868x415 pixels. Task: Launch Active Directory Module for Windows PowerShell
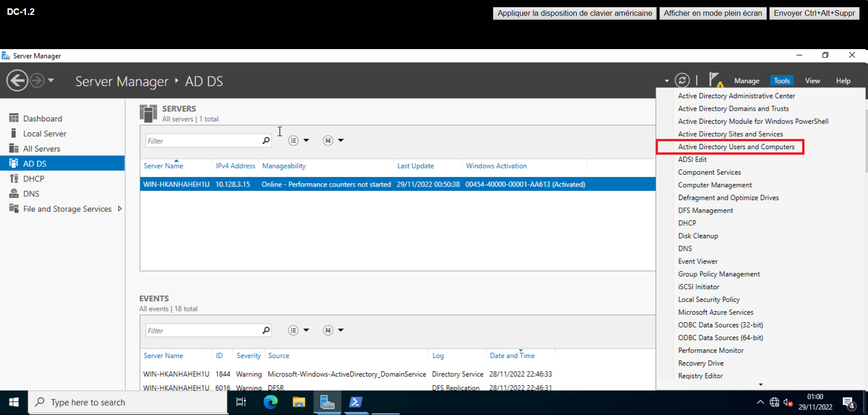(753, 121)
